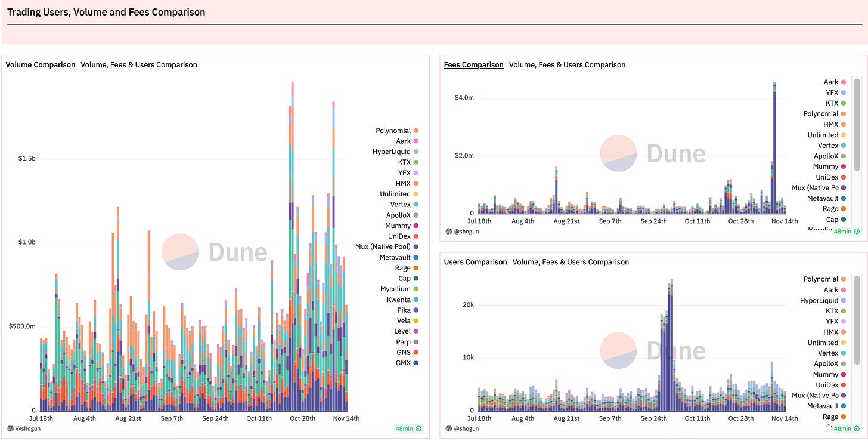This screenshot has height=441, width=868.
Task: Toggle Polynomial series in Fees Comparison legend
Action: click(x=824, y=113)
